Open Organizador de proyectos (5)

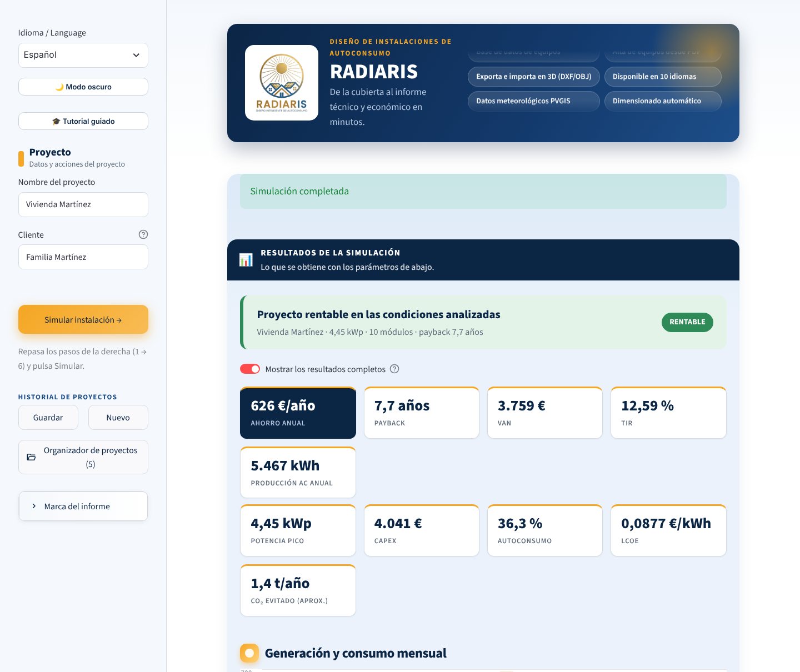point(83,457)
